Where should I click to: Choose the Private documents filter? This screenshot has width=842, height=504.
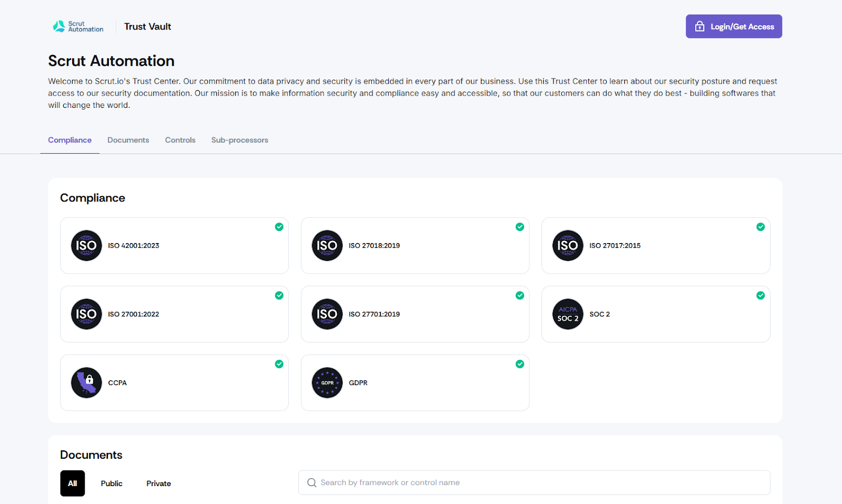pyautogui.click(x=158, y=483)
